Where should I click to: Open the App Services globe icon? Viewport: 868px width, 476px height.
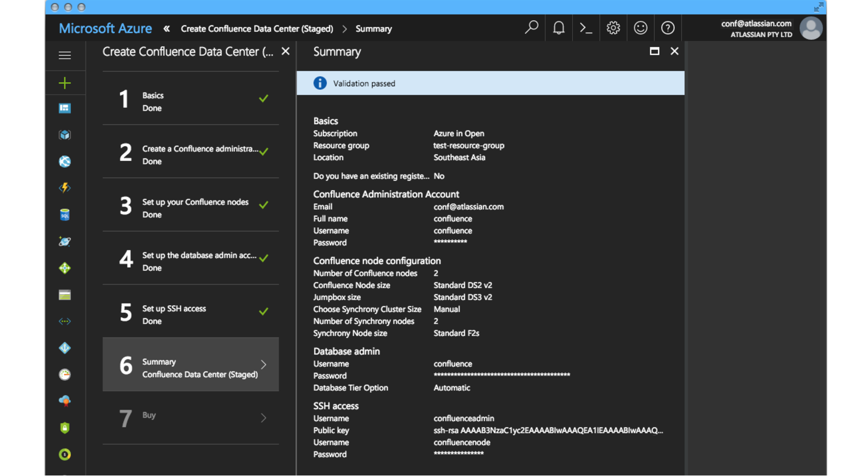[x=64, y=162]
